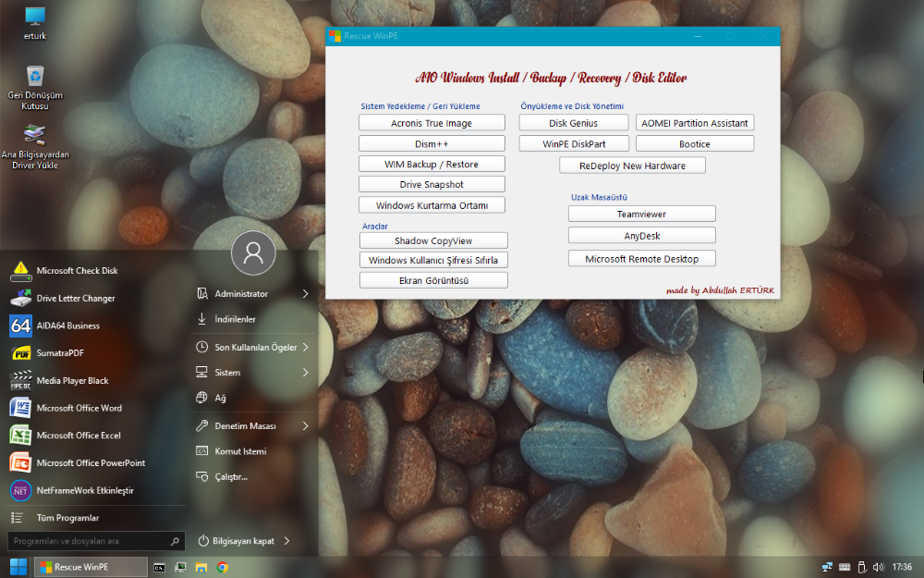Click the search magnifier icon in Start menu
924x578 pixels.
(x=175, y=541)
